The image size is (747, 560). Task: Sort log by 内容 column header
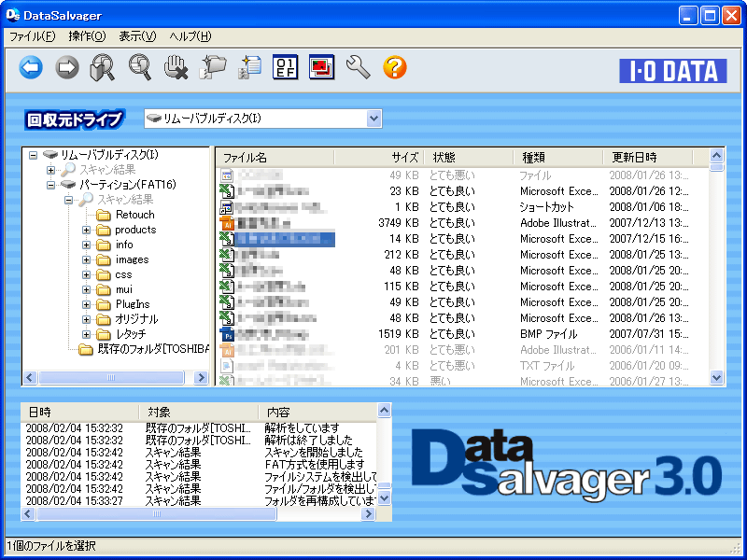[x=317, y=412]
